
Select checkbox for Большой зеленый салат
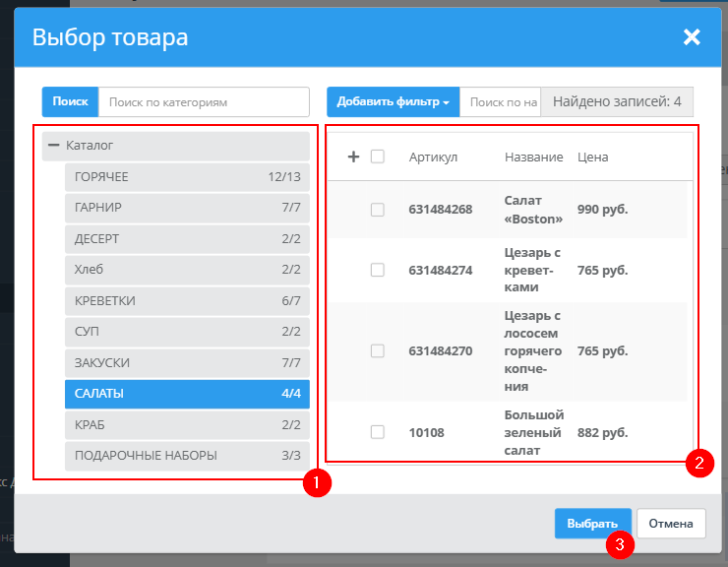click(x=378, y=431)
